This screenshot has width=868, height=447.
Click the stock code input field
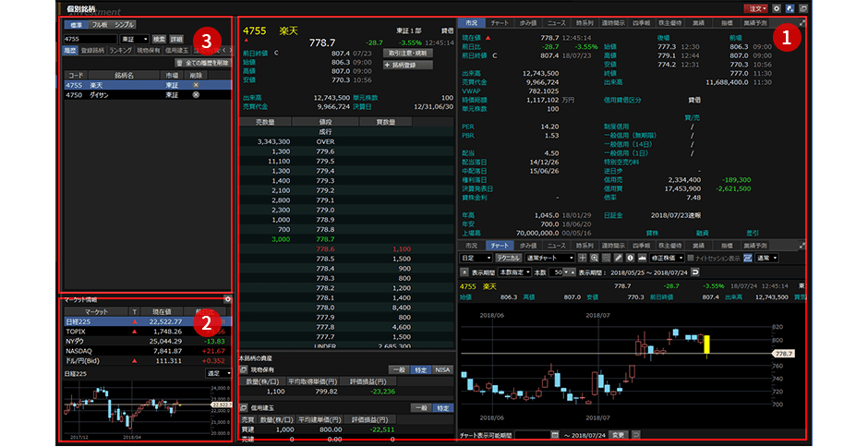pos(90,39)
